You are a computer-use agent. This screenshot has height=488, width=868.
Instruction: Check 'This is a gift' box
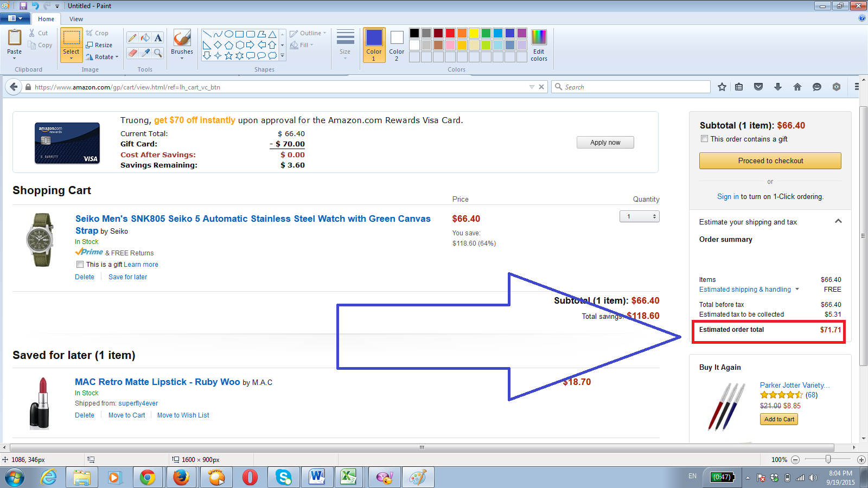(x=80, y=265)
